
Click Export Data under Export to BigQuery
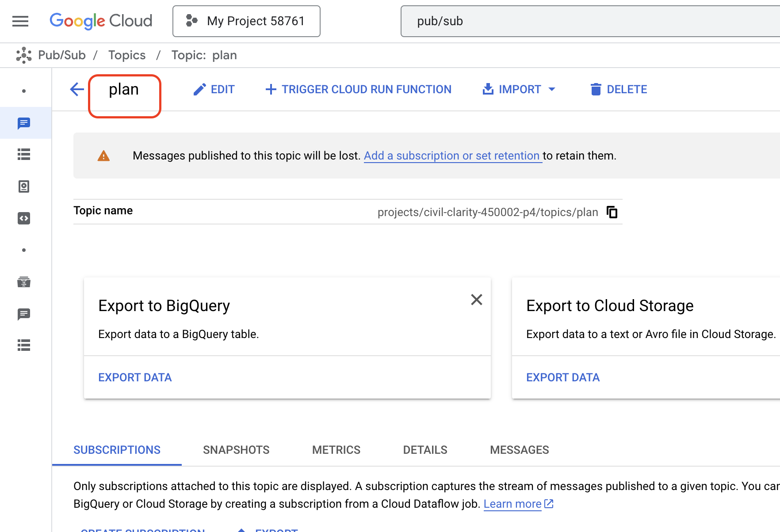[x=135, y=377]
